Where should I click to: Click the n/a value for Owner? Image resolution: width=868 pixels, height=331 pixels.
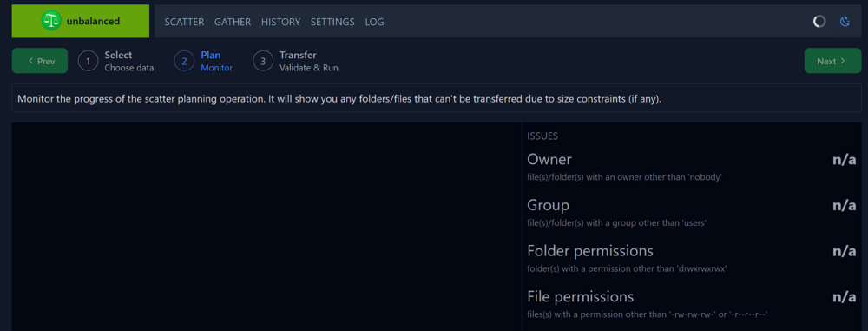845,160
